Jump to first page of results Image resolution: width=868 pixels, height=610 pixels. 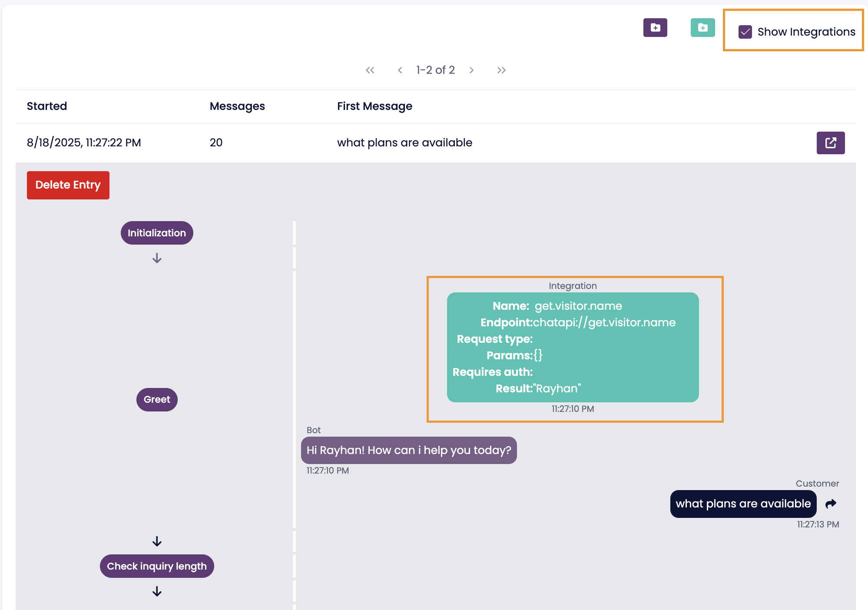tap(370, 70)
